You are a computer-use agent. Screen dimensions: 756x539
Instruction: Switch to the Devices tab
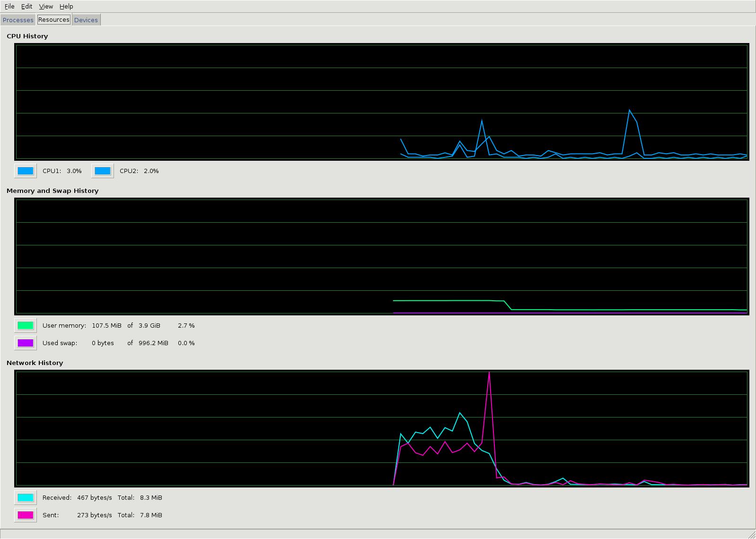click(x=86, y=20)
